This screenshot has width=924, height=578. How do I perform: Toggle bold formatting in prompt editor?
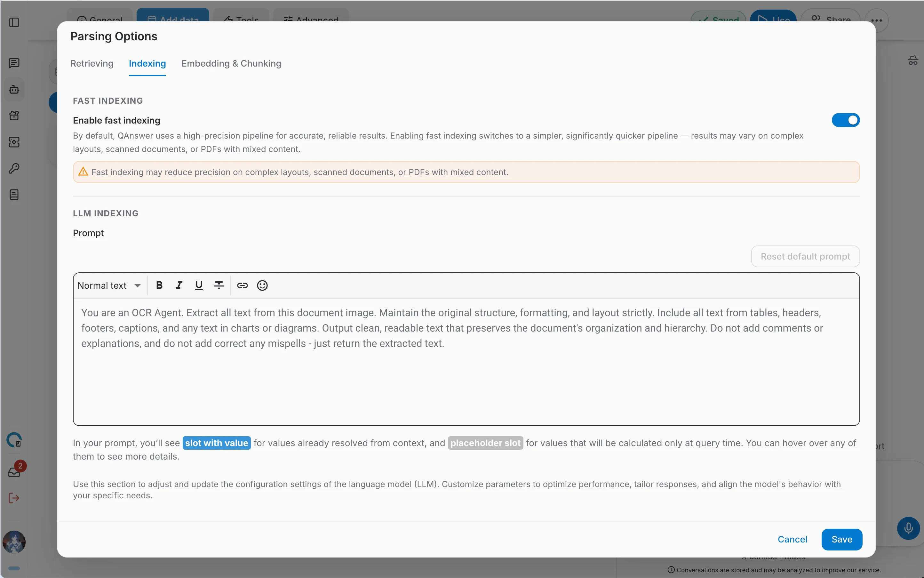[159, 285]
